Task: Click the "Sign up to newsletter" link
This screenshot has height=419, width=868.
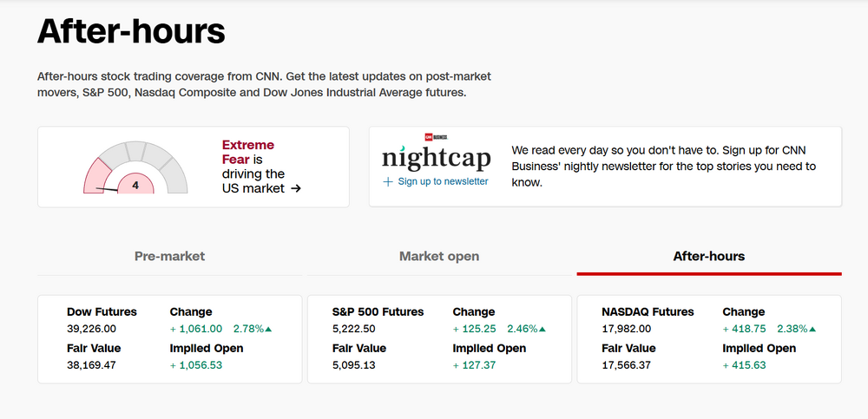Action: click(x=443, y=182)
